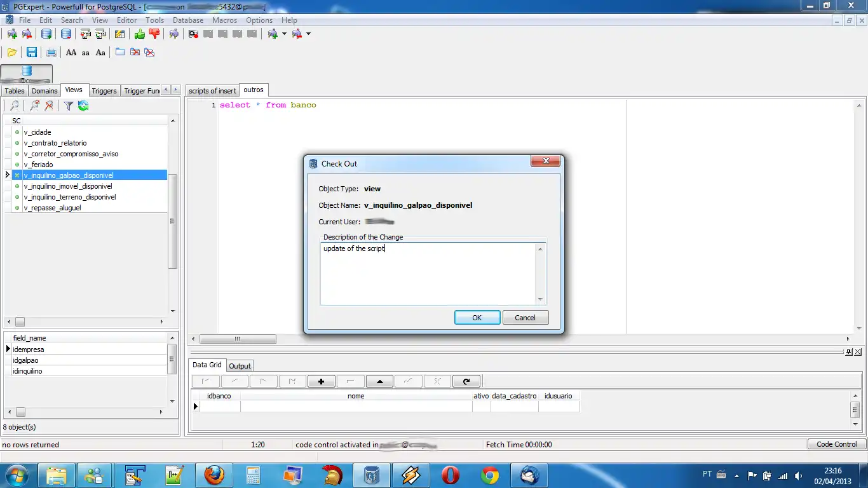The height and width of the screenshot is (488, 868).
Task: Convert text to lowercase with aa icon
Action: (x=86, y=52)
